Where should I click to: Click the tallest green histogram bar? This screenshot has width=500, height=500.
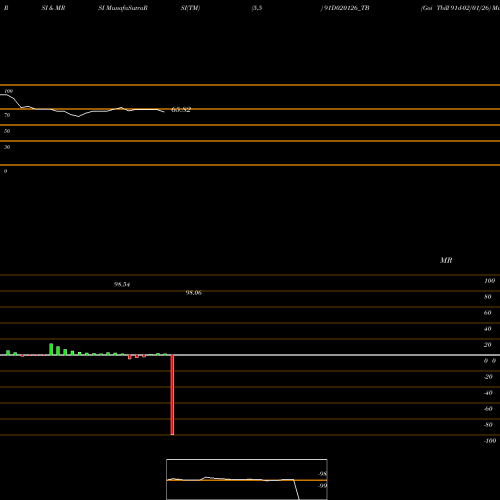click(x=51, y=349)
